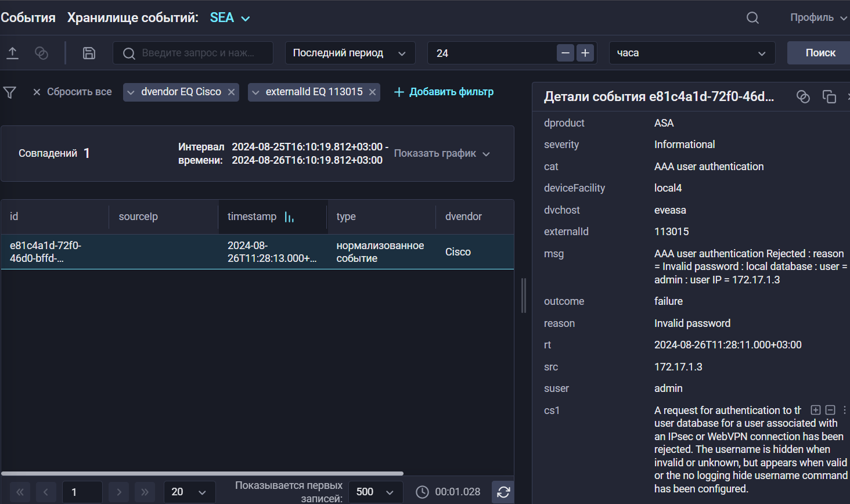The height and width of the screenshot is (504, 850).
Task: Click 'Добавить фильтр' to add a filter
Action: pyautogui.click(x=444, y=92)
